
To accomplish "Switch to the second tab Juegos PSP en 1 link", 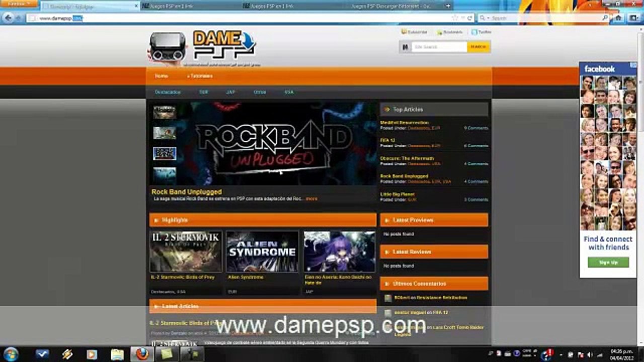I will pyautogui.click(x=190, y=6).
